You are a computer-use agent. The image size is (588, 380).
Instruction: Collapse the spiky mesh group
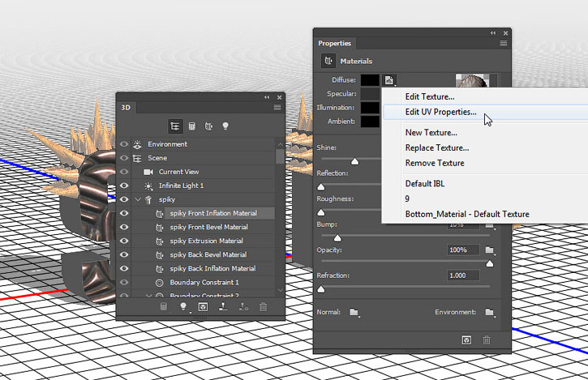(x=138, y=200)
